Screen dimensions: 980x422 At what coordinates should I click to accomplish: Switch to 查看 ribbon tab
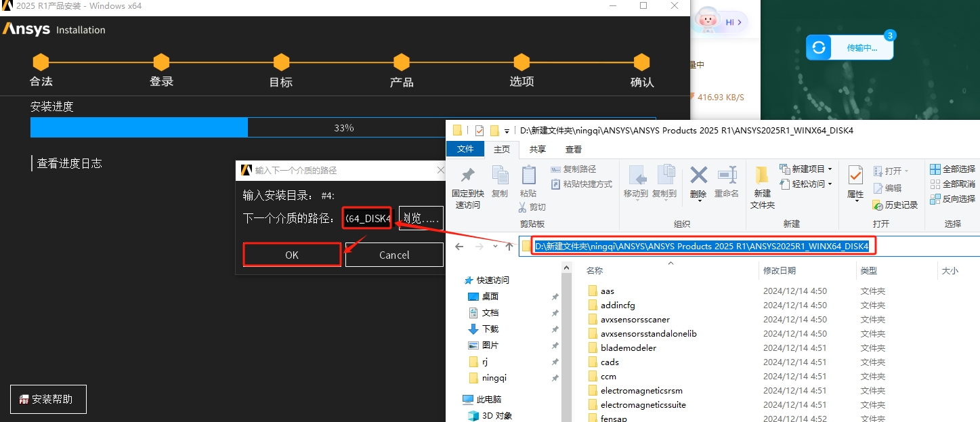pos(574,149)
